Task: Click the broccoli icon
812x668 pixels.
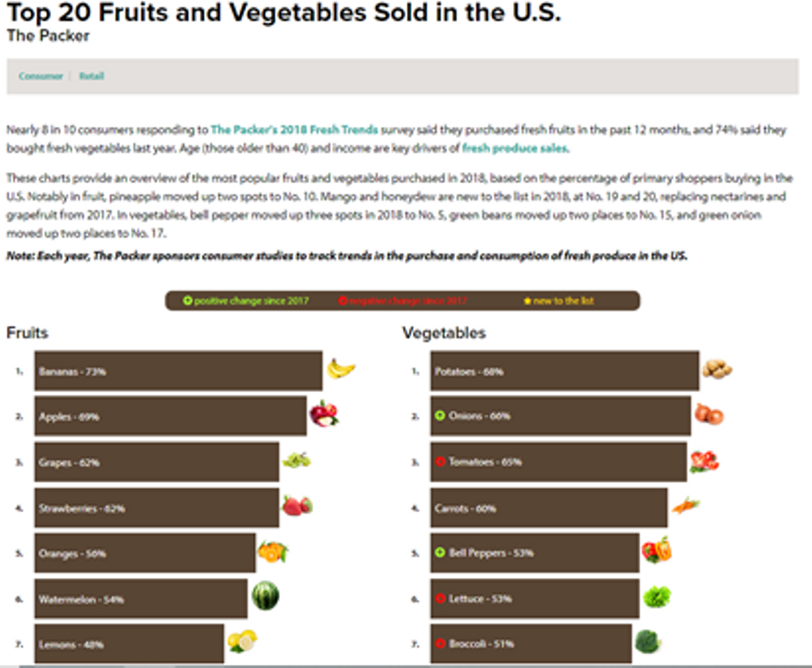Action: [x=647, y=642]
